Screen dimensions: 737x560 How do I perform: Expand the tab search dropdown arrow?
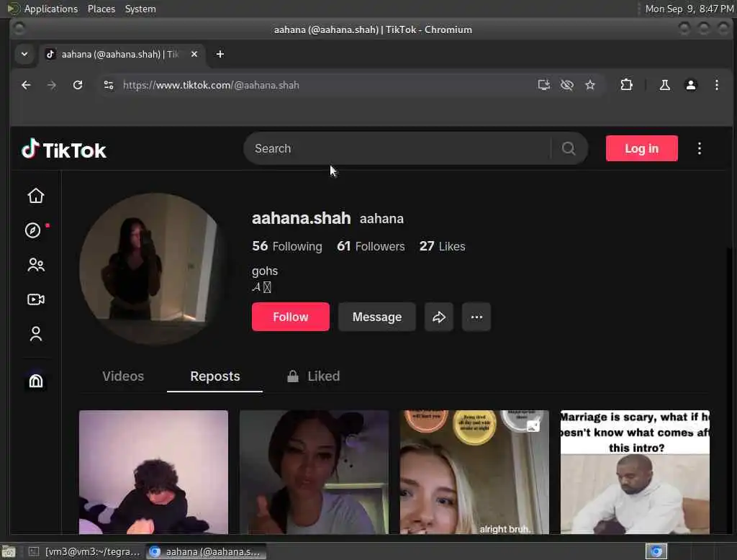[24, 54]
